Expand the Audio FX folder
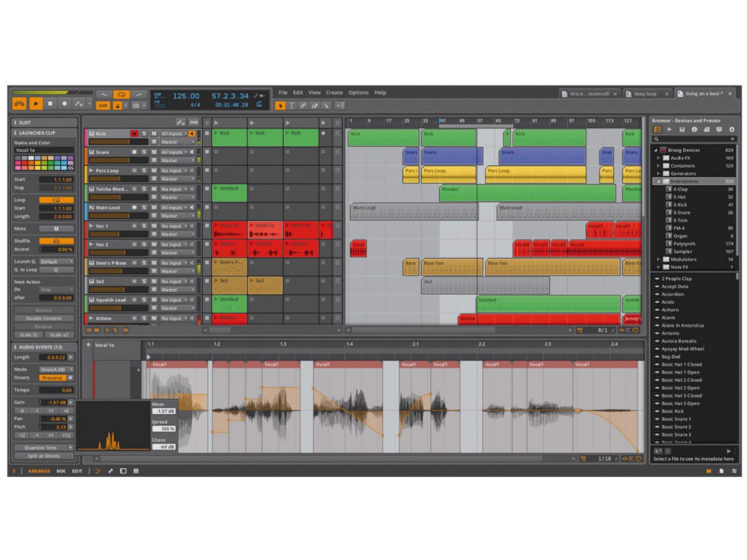The height and width of the screenshot is (560, 747). pos(659,158)
